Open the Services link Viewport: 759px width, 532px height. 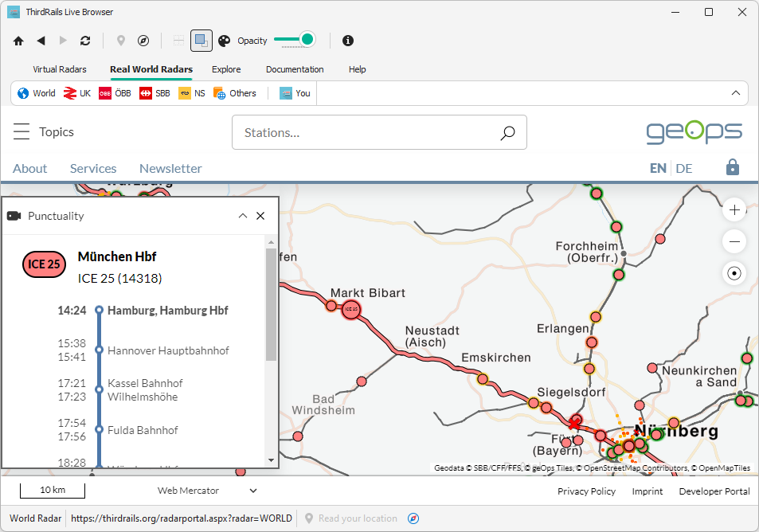click(93, 169)
